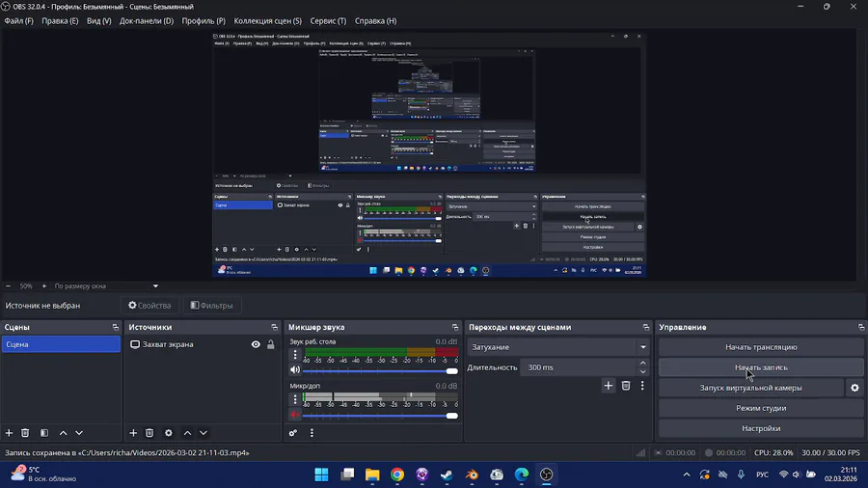Open Затухание transition dropdown

click(x=558, y=347)
